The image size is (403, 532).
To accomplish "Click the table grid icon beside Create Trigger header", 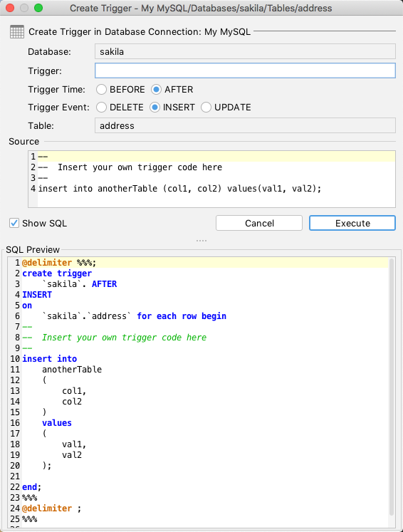I will pyautogui.click(x=17, y=32).
